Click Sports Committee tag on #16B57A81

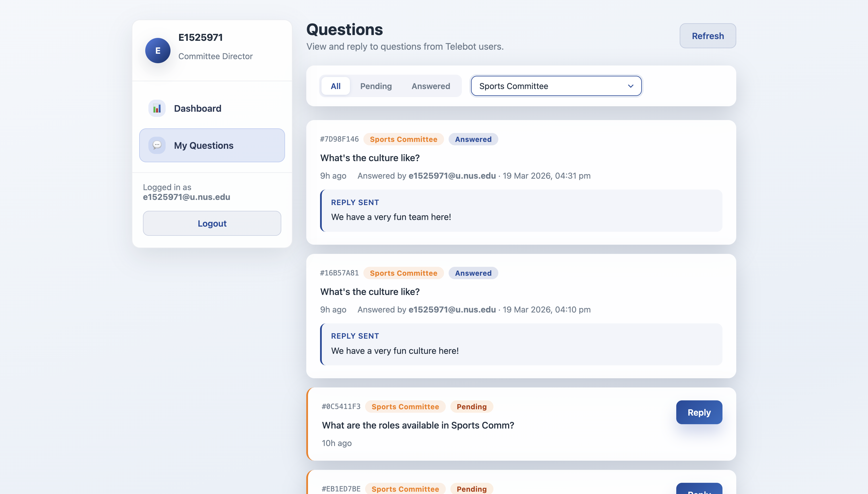pyautogui.click(x=403, y=273)
